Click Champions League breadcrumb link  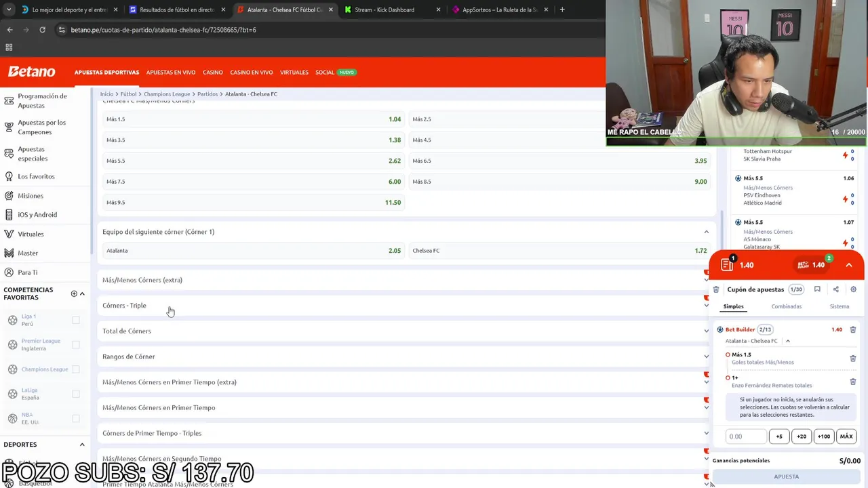[x=167, y=94]
